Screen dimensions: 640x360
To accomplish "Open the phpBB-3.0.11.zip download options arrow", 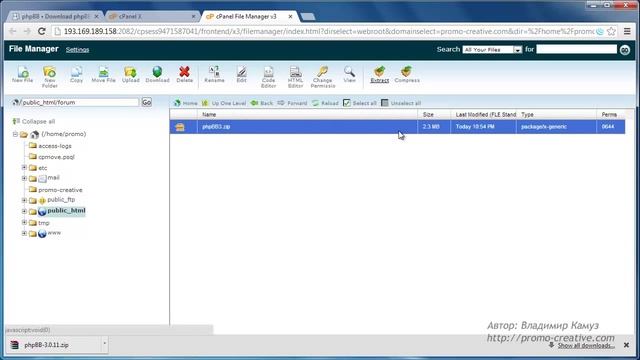I will click(104, 345).
